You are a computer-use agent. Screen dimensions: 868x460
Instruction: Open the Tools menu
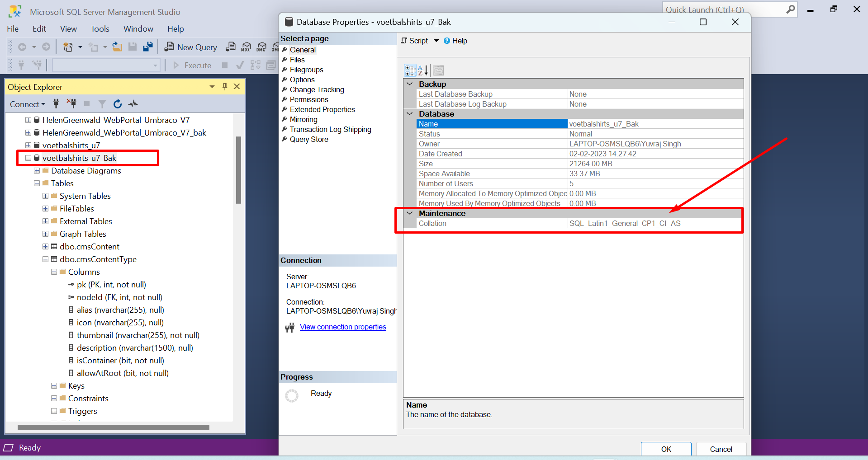[100, 29]
